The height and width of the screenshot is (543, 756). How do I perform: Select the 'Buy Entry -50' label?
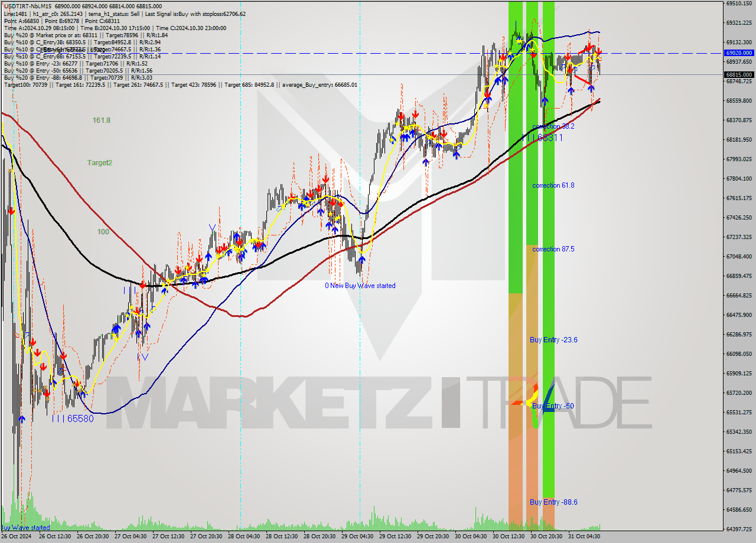coord(552,406)
